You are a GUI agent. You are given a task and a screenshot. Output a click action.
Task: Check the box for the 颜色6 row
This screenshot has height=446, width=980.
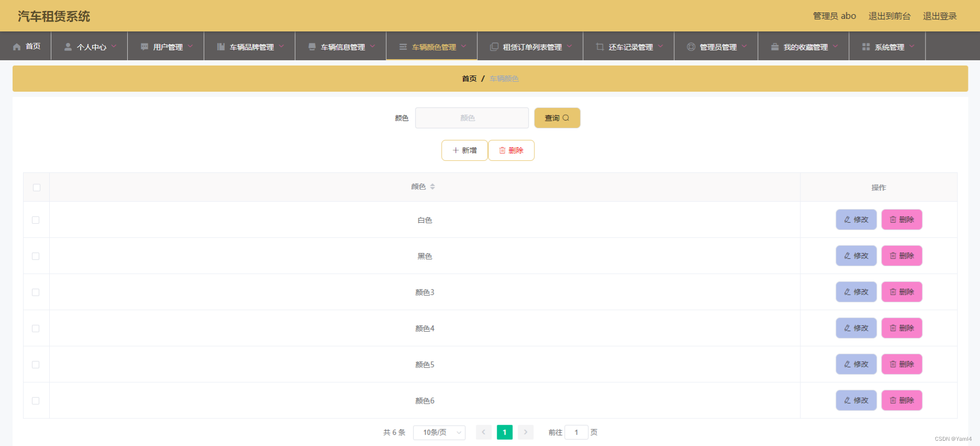[x=36, y=401]
